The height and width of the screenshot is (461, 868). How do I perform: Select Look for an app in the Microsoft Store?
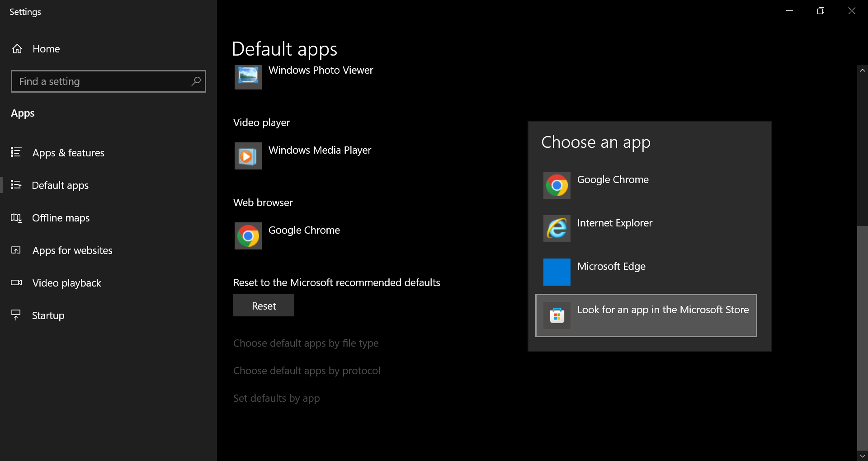[646, 315]
